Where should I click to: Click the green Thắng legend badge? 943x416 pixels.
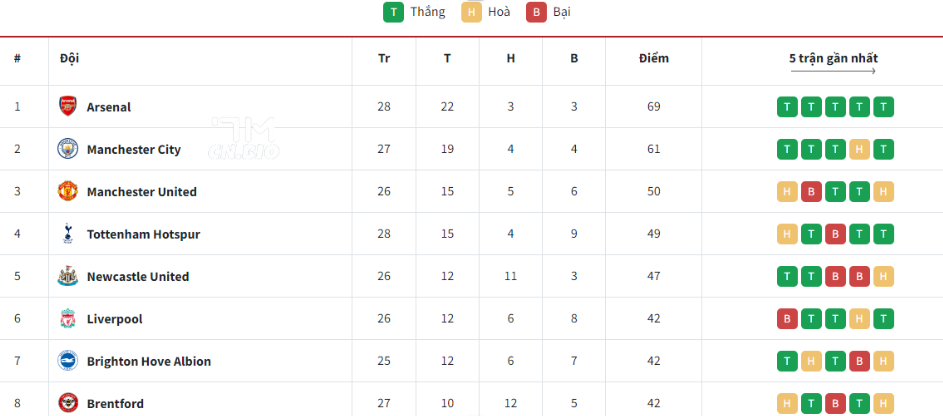[x=394, y=12]
